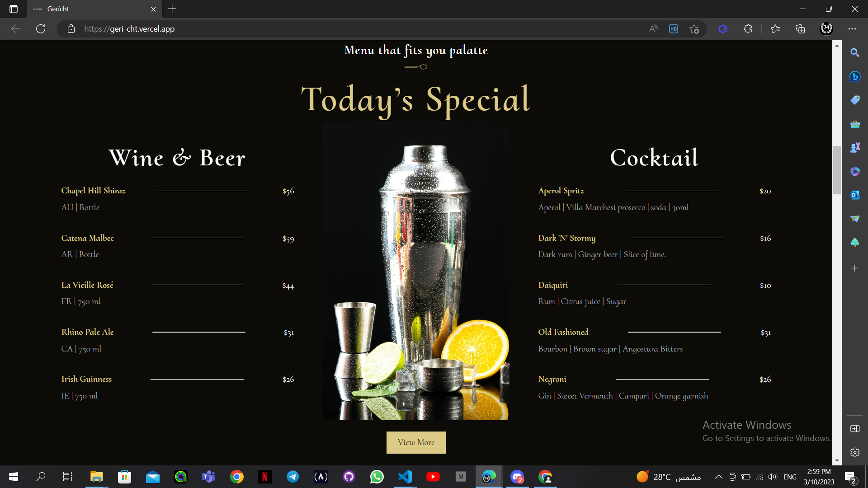Hide the Edge sidebar panel
The width and height of the screenshot is (868, 488).
click(x=854, y=428)
